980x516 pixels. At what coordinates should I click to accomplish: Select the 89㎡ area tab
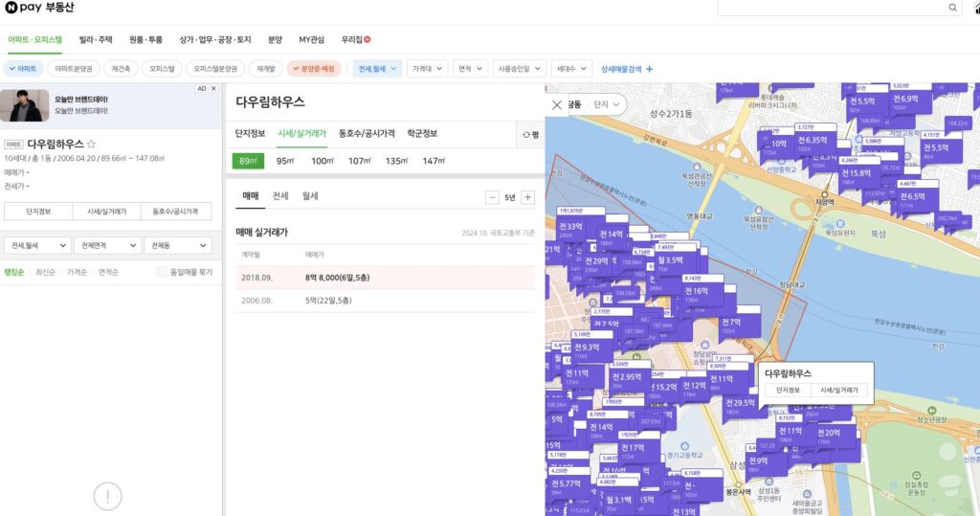click(248, 161)
